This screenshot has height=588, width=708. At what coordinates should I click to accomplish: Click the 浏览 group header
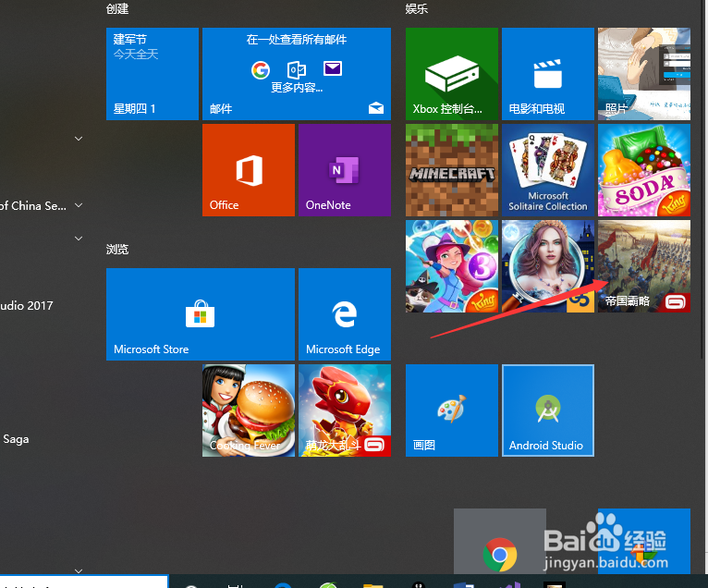(117, 250)
